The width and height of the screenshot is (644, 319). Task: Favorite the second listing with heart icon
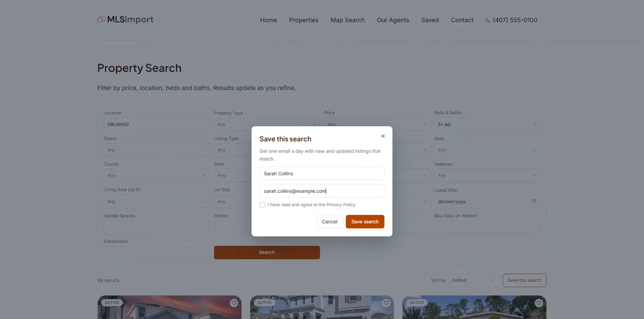[x=386, y=303]
